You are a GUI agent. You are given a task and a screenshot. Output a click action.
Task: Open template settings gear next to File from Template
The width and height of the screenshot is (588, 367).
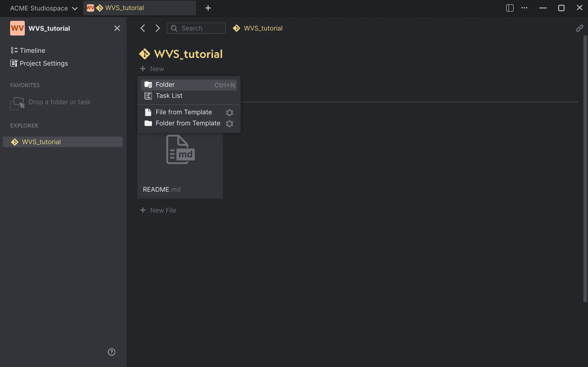coord(230,113)
